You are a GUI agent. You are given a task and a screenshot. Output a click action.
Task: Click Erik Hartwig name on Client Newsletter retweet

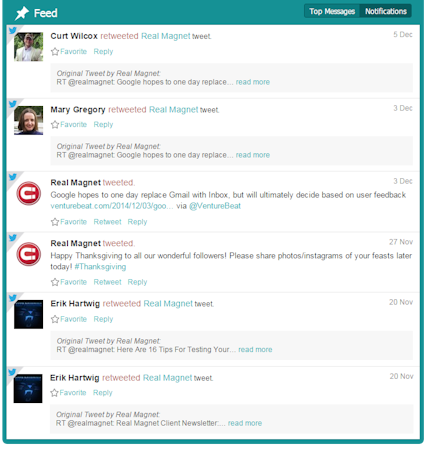pos(75,378)
